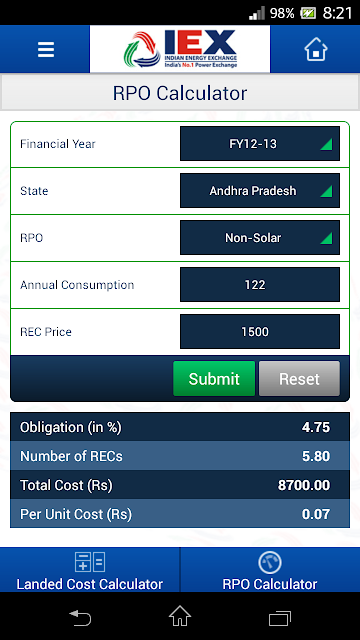Open the State dropdown showing Andhra Pradesh
The height and width of the screenshot is (640, 360).
click(260, 191)
